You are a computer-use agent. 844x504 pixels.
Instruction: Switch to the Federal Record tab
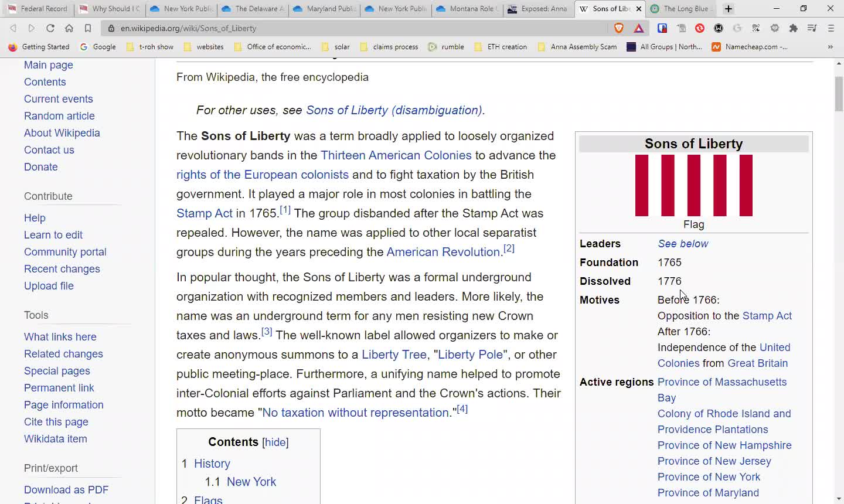(37, 9)
